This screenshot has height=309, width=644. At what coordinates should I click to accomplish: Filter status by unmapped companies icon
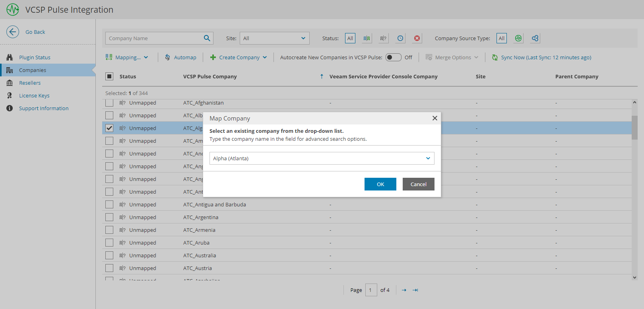click(x=383, y=38)
